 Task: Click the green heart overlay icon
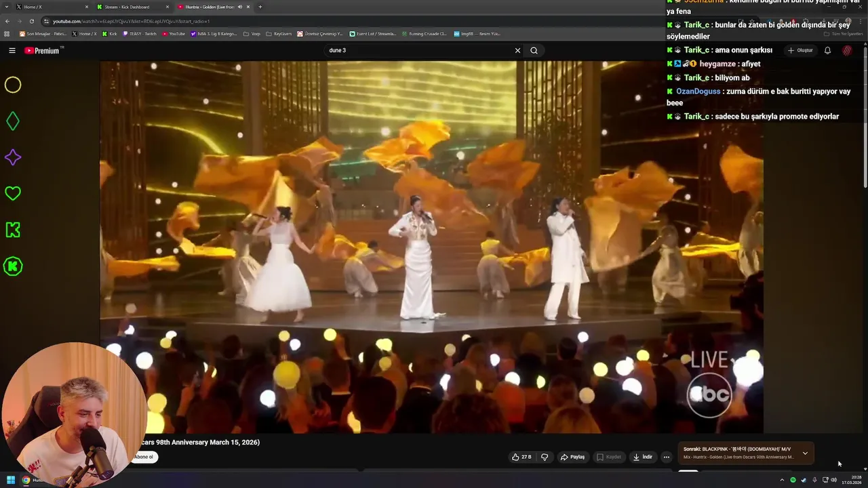[x=13, y=193]
